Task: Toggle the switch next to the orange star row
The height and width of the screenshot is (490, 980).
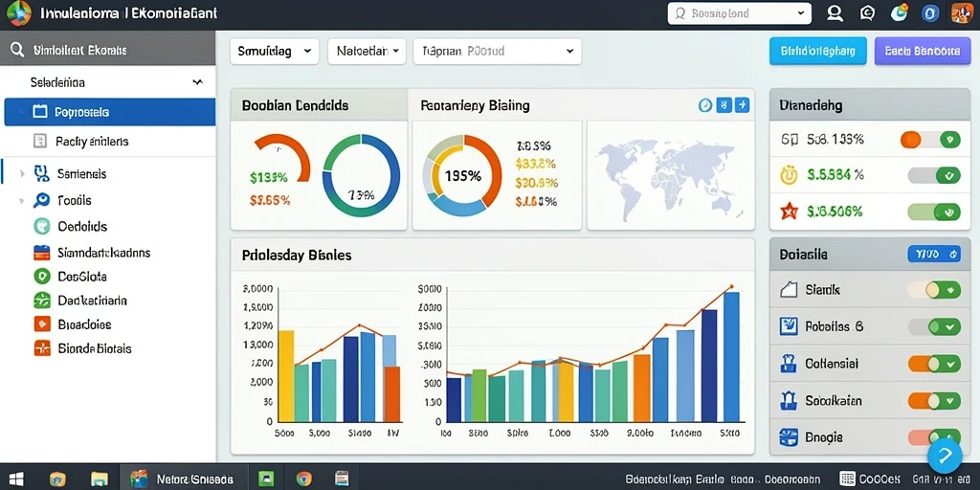Action: [934, 212]
